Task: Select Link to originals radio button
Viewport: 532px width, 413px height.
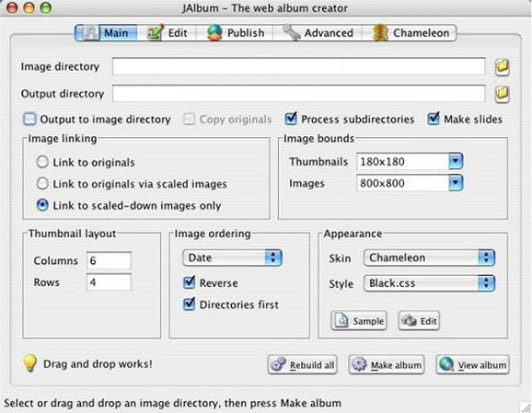Action: [42, 162]
